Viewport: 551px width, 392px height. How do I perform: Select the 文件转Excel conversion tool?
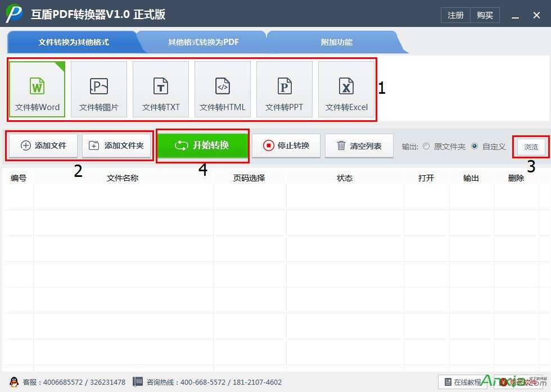(346, 89)
